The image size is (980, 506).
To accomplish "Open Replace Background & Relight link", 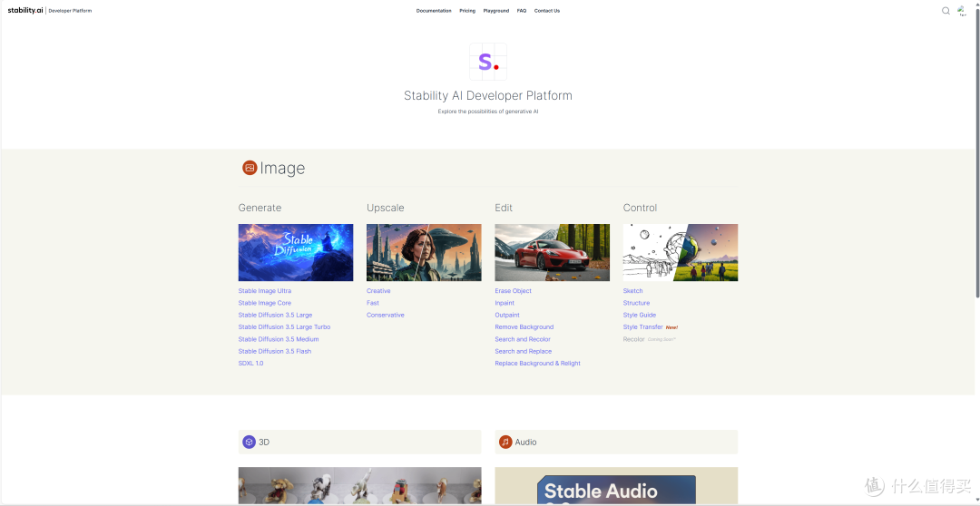I will tap(537, 363).
